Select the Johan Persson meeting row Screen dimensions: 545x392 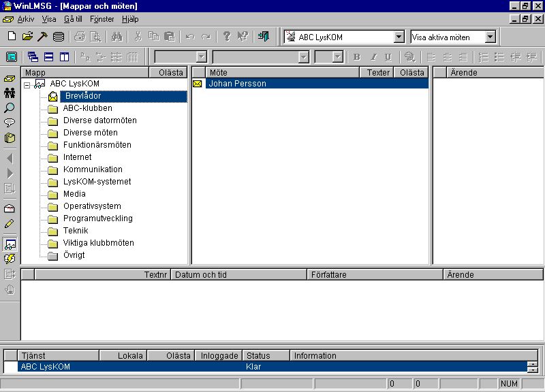[317, 84]
